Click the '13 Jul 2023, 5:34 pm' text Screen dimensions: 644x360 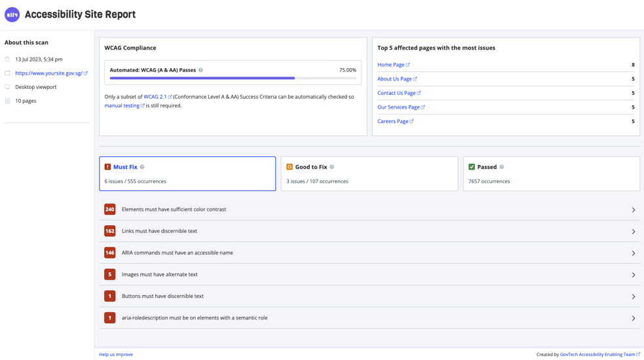pyautogui.click(x=39, y=60)
